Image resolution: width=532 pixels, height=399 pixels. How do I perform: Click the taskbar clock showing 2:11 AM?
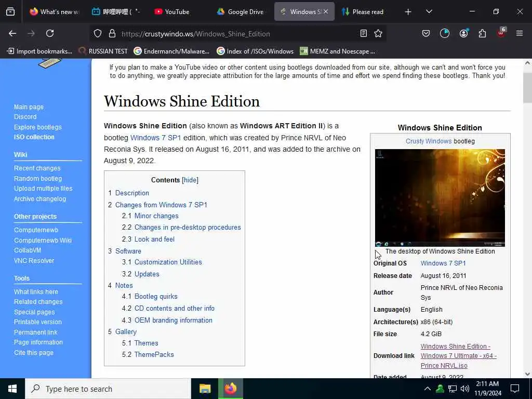tap(487, 389)
